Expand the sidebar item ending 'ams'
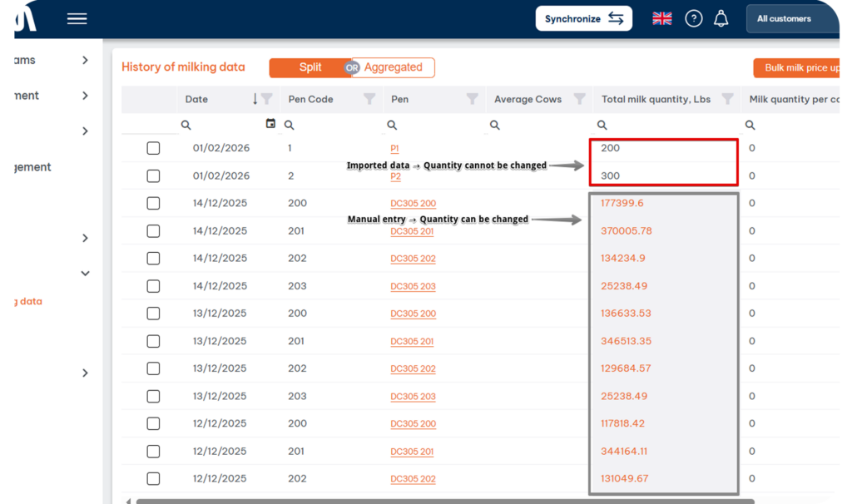The image size is (852, 504). (86, 60)
